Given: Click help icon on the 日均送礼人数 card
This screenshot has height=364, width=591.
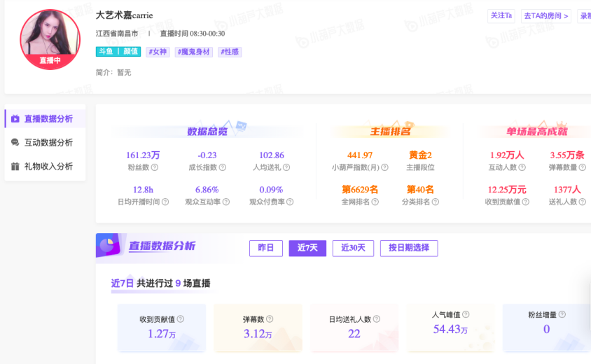Looking at the screenshot, I should click(377, 318).
